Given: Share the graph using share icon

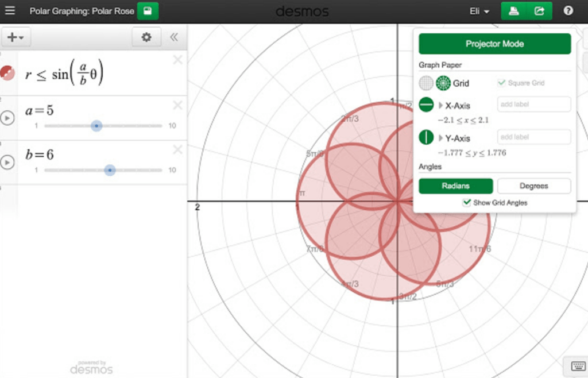Looking at the screenshot, I should tap(539, 11).
